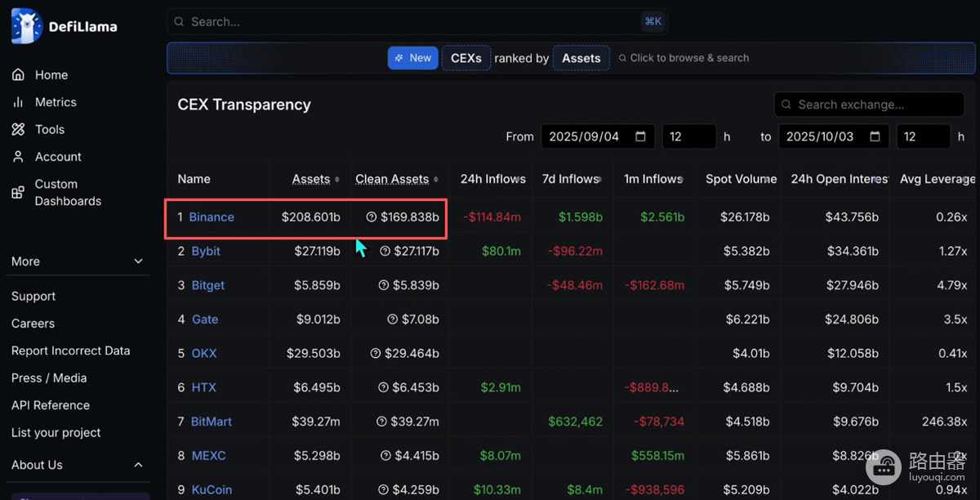The width and height of the screenshot is (980, 500).
Task: Click the New badge button
Action: (x=413, y=58)
